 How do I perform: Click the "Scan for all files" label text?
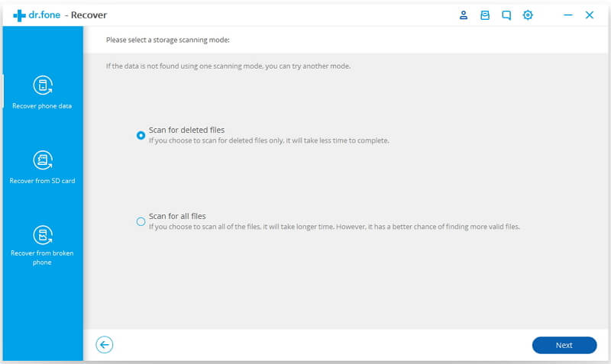[x=177, y=216]
